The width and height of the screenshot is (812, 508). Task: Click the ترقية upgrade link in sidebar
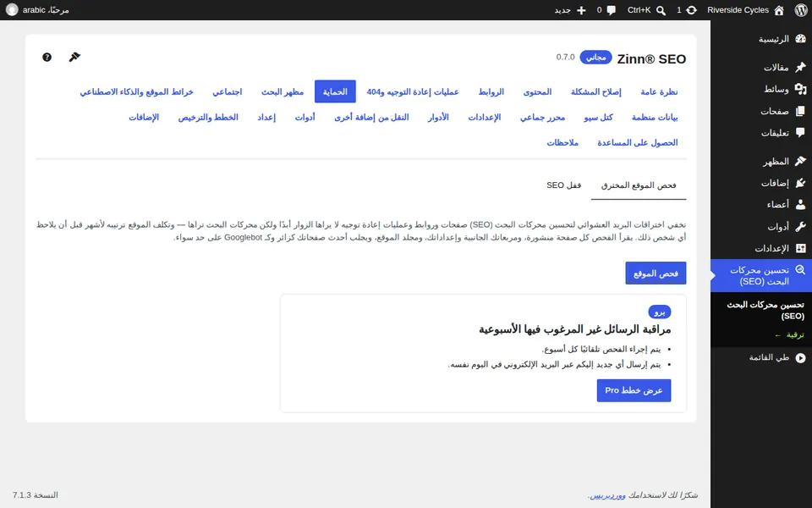(790, 335)
